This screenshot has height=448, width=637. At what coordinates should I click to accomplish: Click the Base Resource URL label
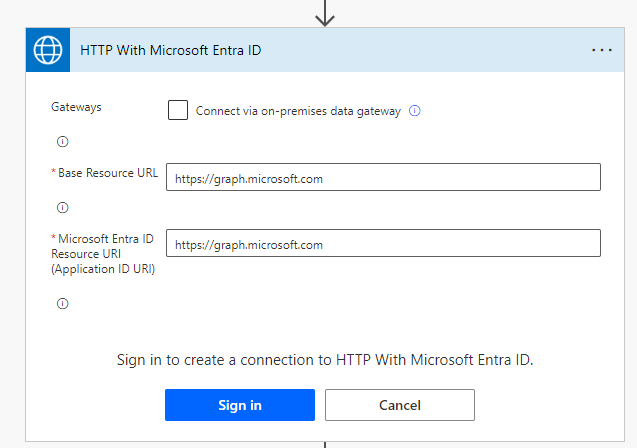click(104, 173)
